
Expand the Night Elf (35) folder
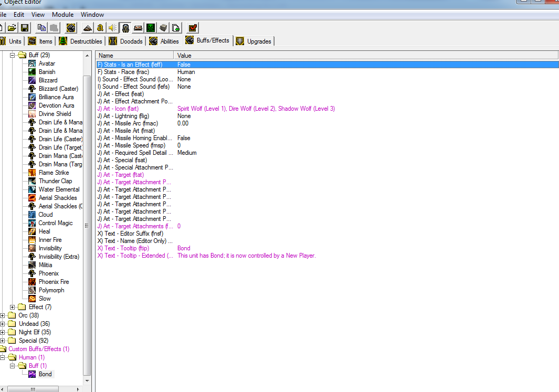pyautogui.click(x=3, y=332)
